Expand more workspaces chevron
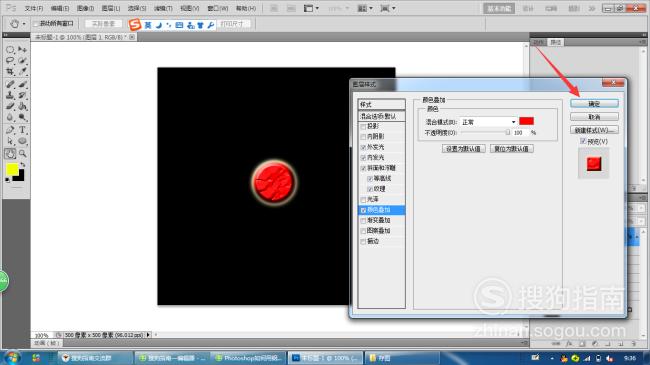 click(x=592, y=8)
